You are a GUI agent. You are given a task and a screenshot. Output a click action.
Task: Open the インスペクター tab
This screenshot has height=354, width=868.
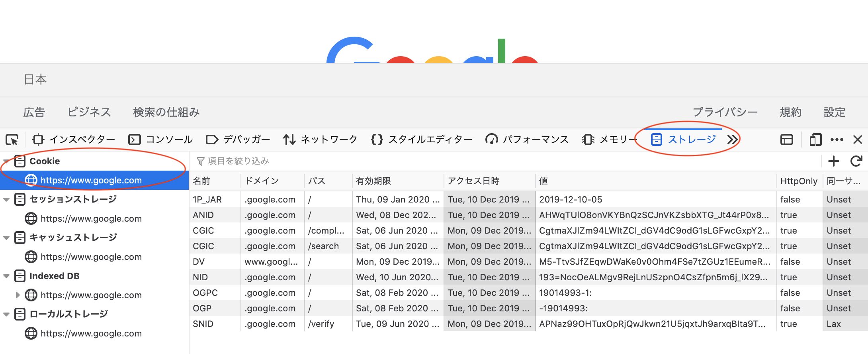(x=74, y=140)
